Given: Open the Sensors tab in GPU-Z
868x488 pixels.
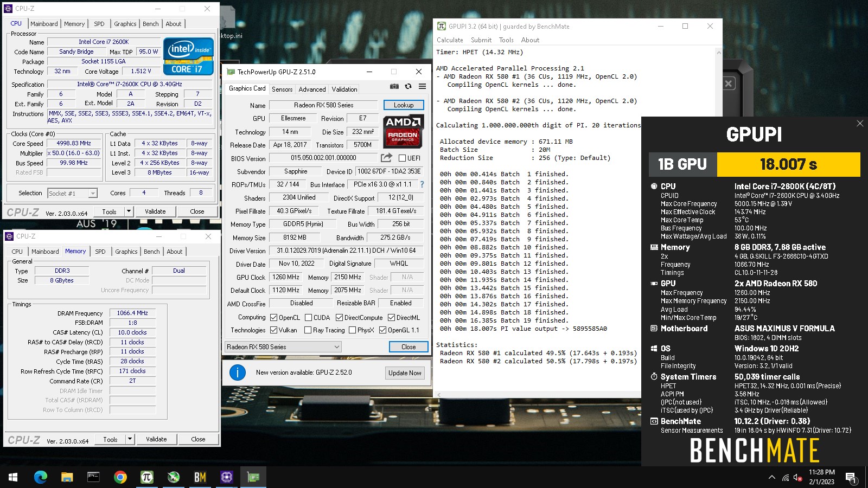Looking at the screenshot, I should tap(282, 89).
